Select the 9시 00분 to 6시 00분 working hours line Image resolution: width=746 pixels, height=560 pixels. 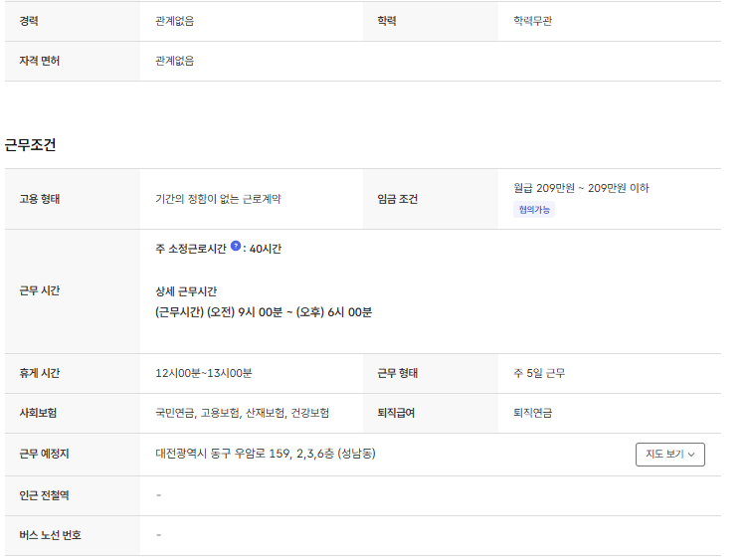point(264,312)
